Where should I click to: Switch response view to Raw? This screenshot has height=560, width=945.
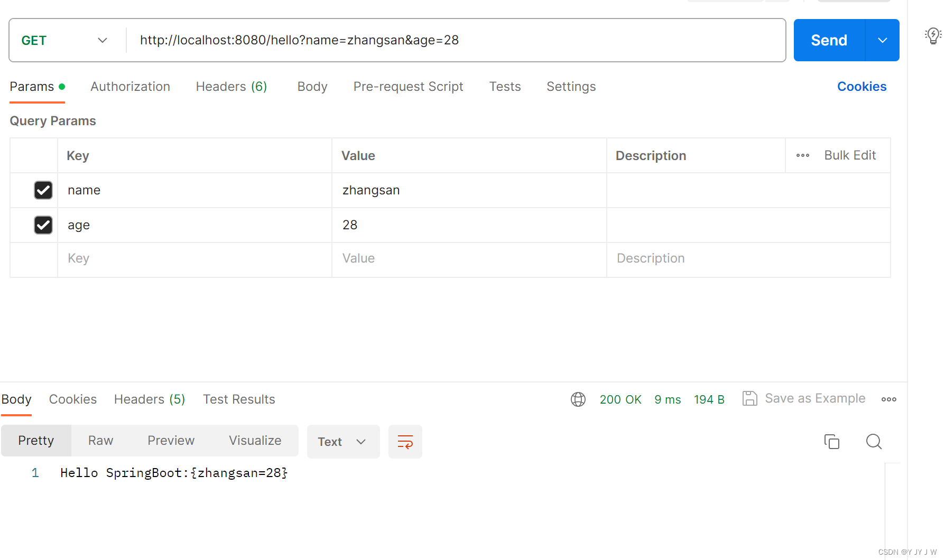tap(100, 440)
